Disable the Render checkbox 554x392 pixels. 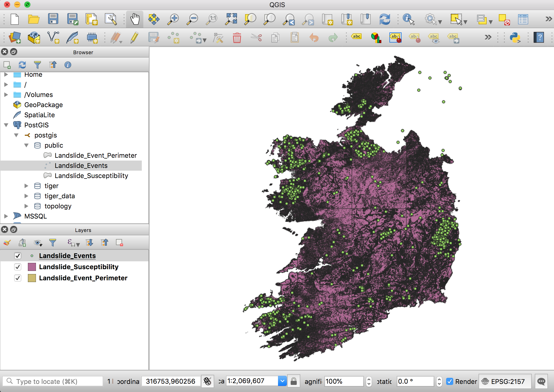coord(450,381)
